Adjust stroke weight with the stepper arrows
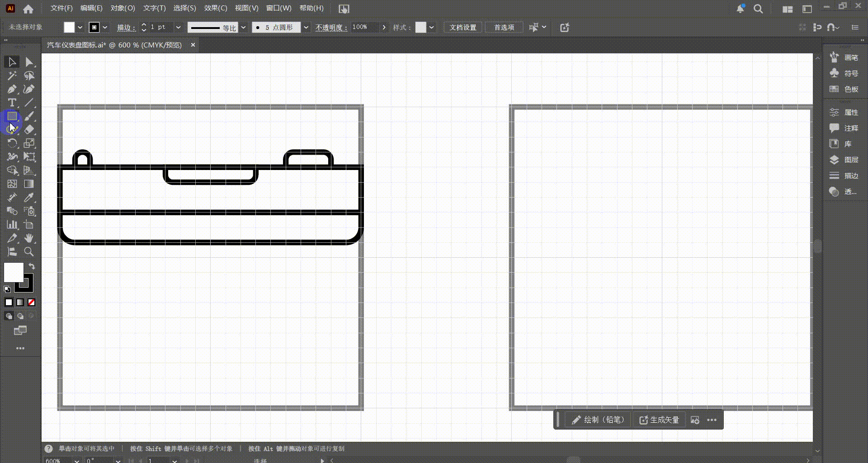Screen dimensions: 868x463 [x=144, y=28]
